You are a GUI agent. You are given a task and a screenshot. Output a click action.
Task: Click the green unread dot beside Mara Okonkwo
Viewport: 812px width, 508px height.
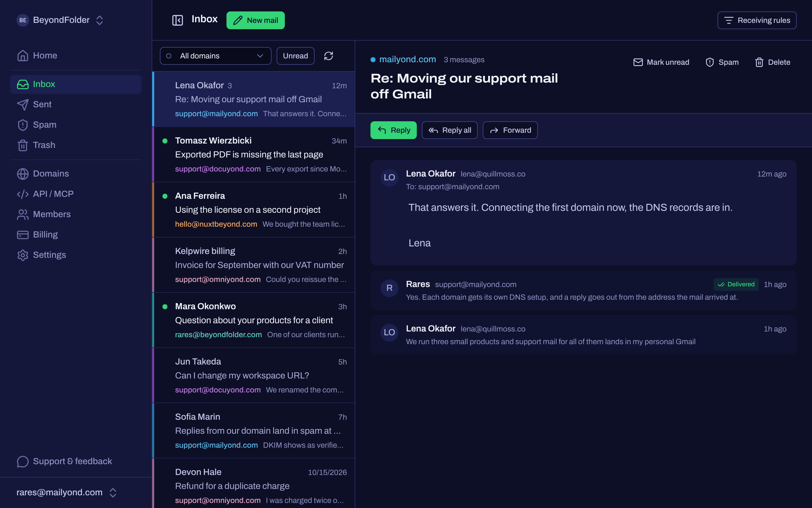click(x=165, y=306)
